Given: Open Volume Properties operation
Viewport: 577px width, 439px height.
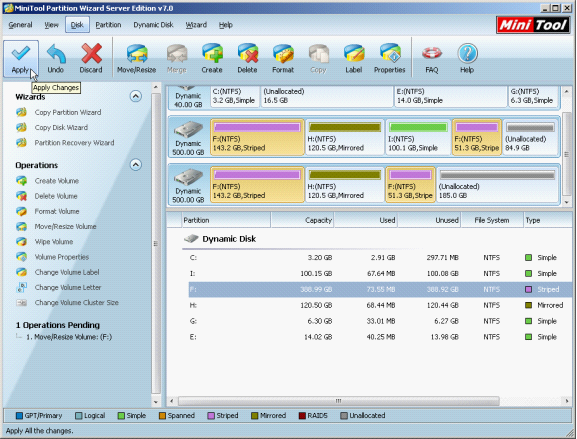Looking at the screenshot, I should coord(53,257).
